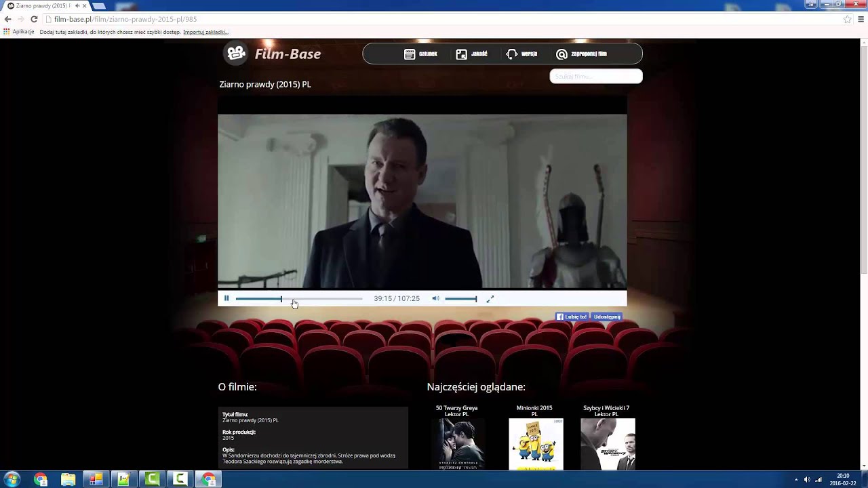Switch to the active Chrome taskbar window

point(208,480)
